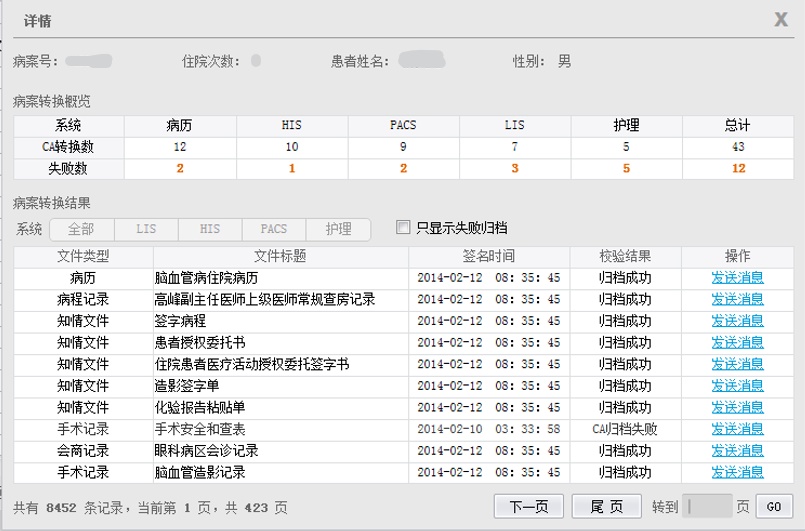Close the 详情 dialog with X
805x531 pixels.
click(x=781, y=19)
